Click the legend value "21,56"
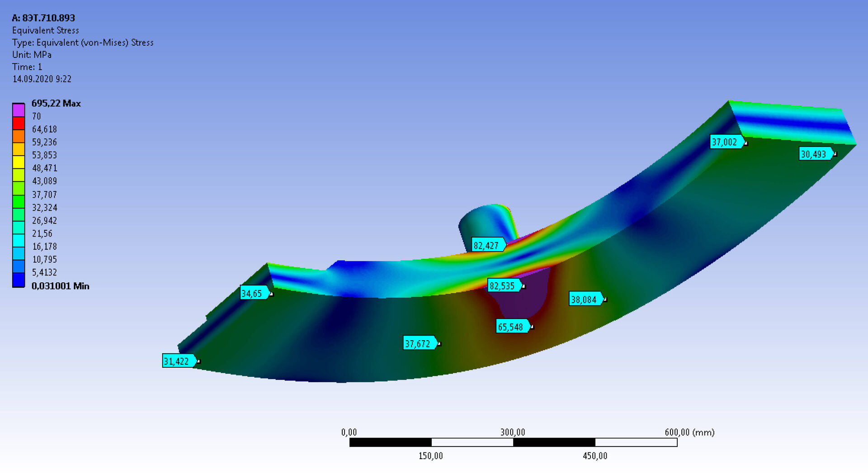The height and width of the screenshot is (475, 868). click(42, 233)
